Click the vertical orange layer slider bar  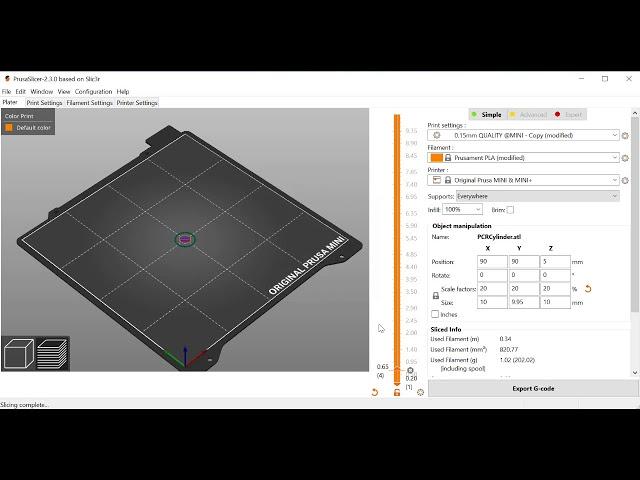[x=397, y=249]
